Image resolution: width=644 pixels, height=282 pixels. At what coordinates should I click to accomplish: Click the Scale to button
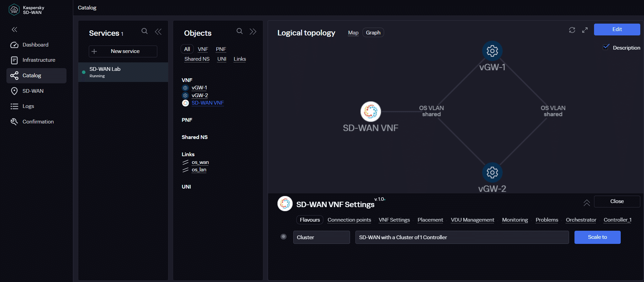click(597, 237)
